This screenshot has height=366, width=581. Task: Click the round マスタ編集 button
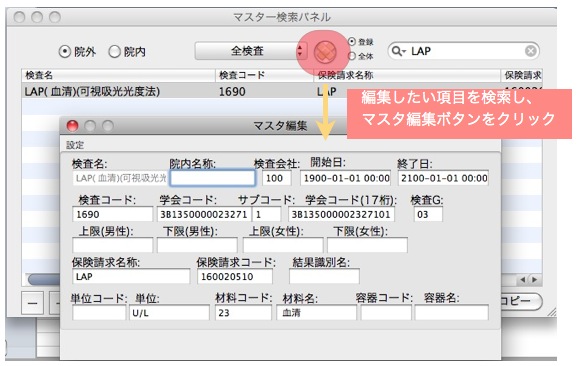(x=325, y=51)
